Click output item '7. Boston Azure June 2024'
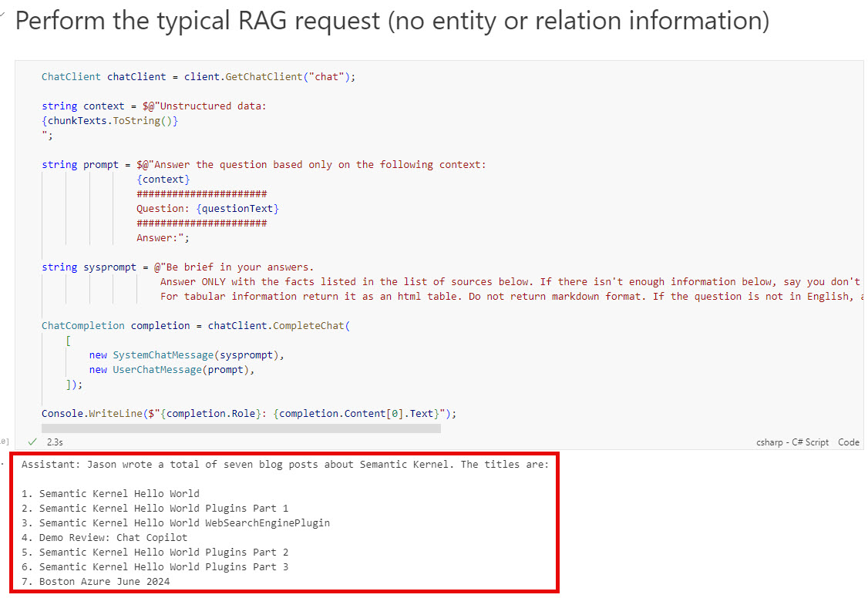 [x=96, y=581]
